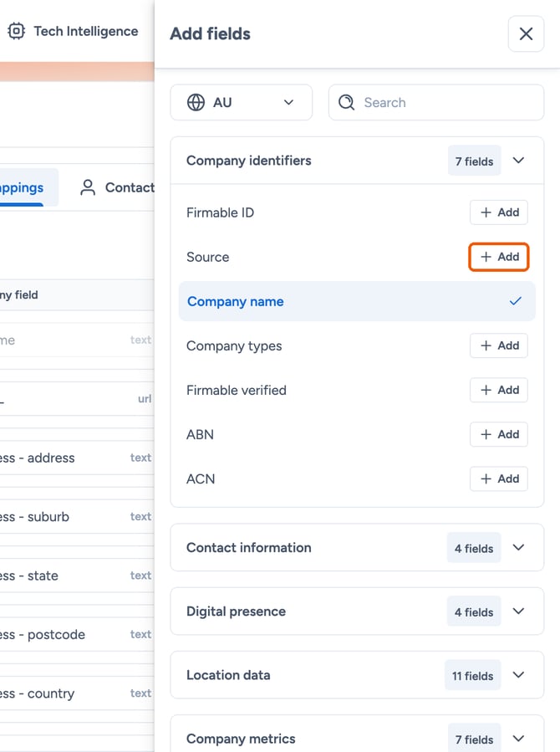Open the Tech Intelligence menu item

pyautogui.click(x=74, y=31)
